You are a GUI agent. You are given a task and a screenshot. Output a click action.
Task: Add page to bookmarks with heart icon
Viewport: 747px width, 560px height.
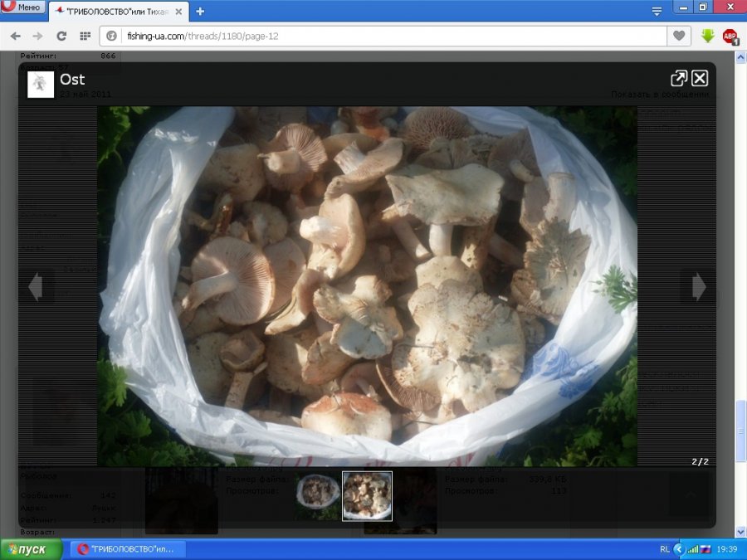coord(679,36)
